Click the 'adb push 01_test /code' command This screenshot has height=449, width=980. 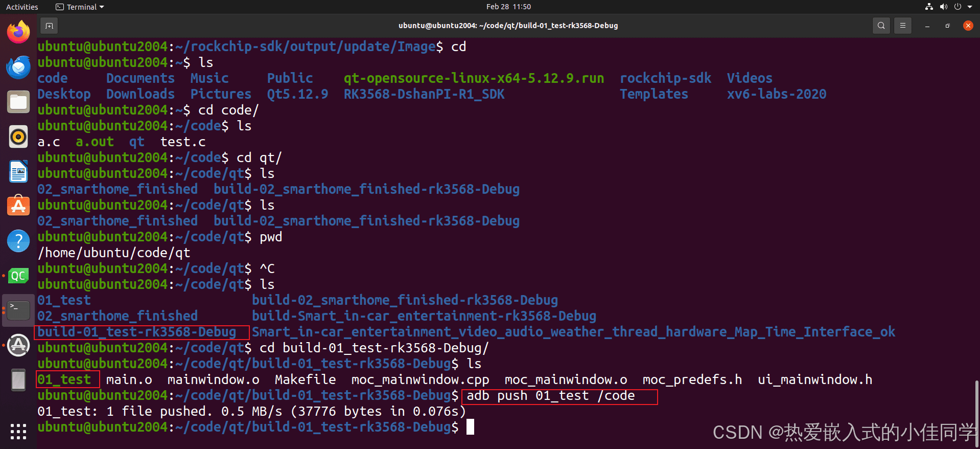(551, 395)
